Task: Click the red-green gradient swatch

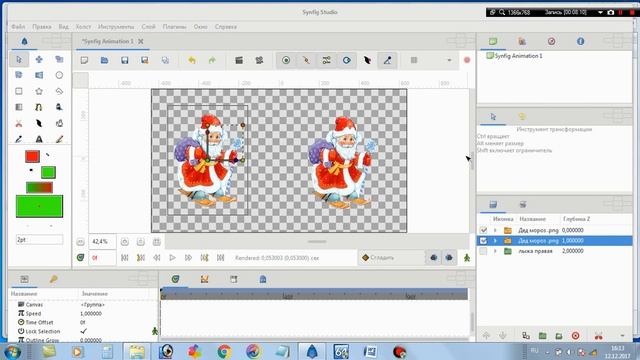Action: point(39,187)
